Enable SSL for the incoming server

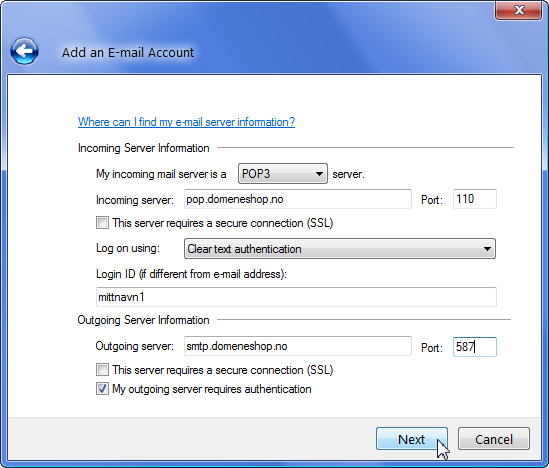pyautogui.click(x=102, y=223)
